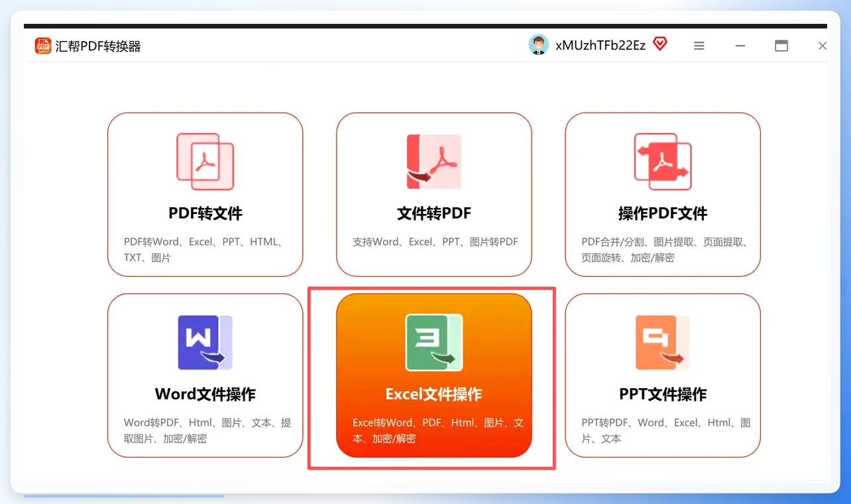Click the 汇帮PDF转换器 app logo icon
Viewport: 851px width, 504px height.
tap(43, 46)
